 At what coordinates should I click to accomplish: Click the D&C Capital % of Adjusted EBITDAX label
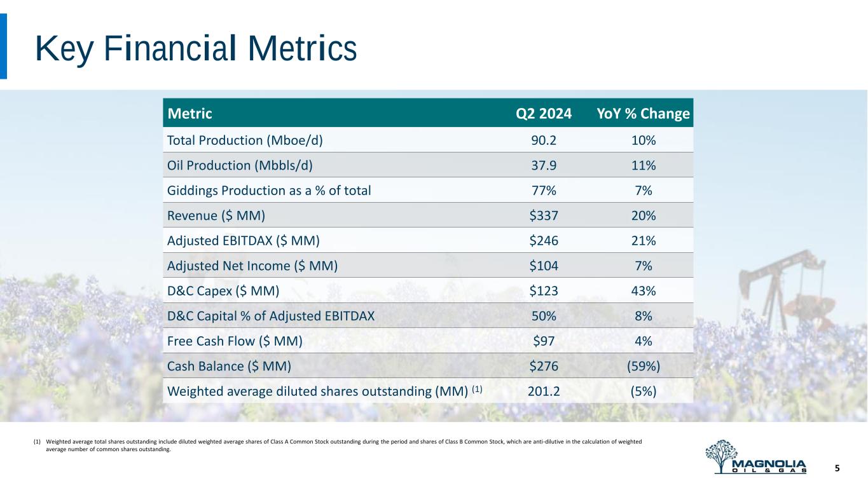pos(270,316)
